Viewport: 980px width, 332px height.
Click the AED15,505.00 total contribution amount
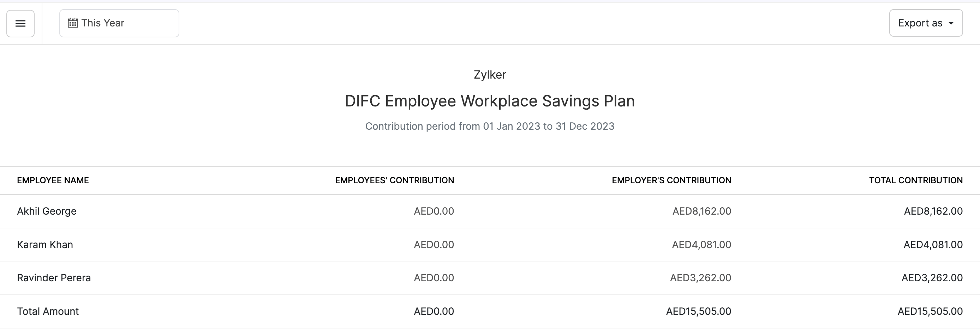(930, 312)
